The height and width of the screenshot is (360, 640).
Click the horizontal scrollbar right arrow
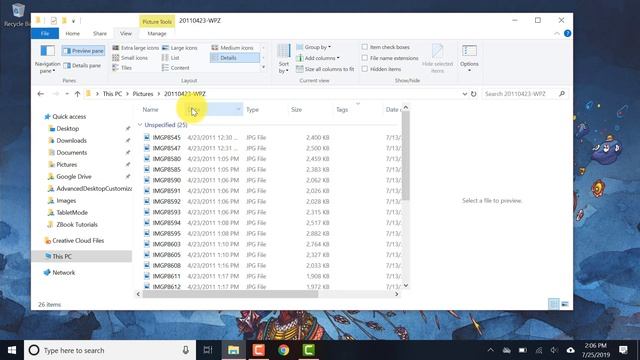click(x=396, y=294)
